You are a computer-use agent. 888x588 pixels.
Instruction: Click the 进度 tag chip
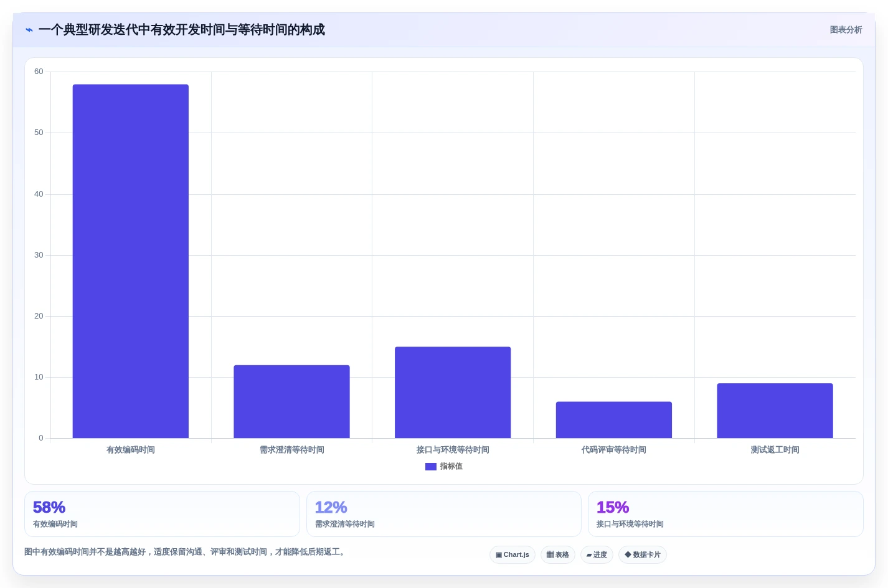pyautogui.click(x=597, y=555)
